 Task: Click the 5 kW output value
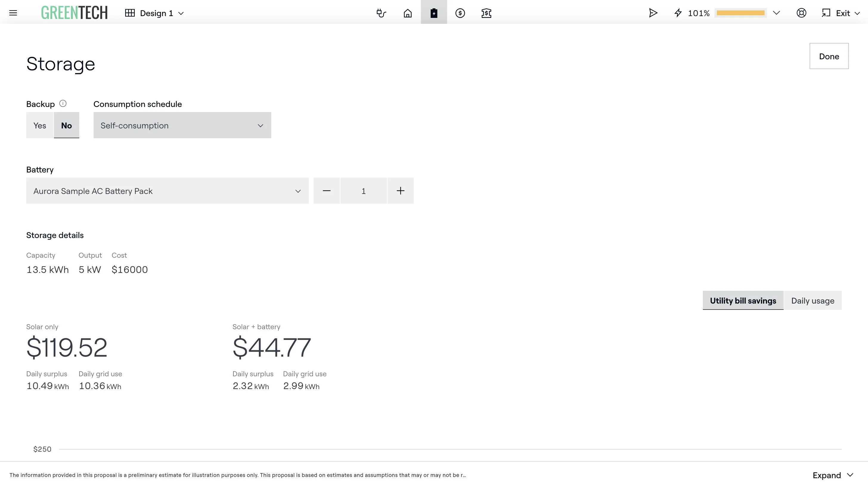pyautogui.click(x=90, y=270)
